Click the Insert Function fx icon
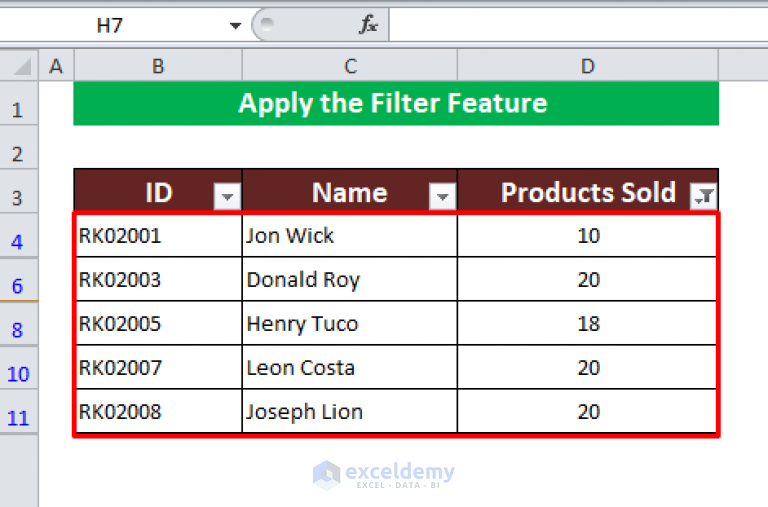 pyautogui.click(x=368, y=24)
